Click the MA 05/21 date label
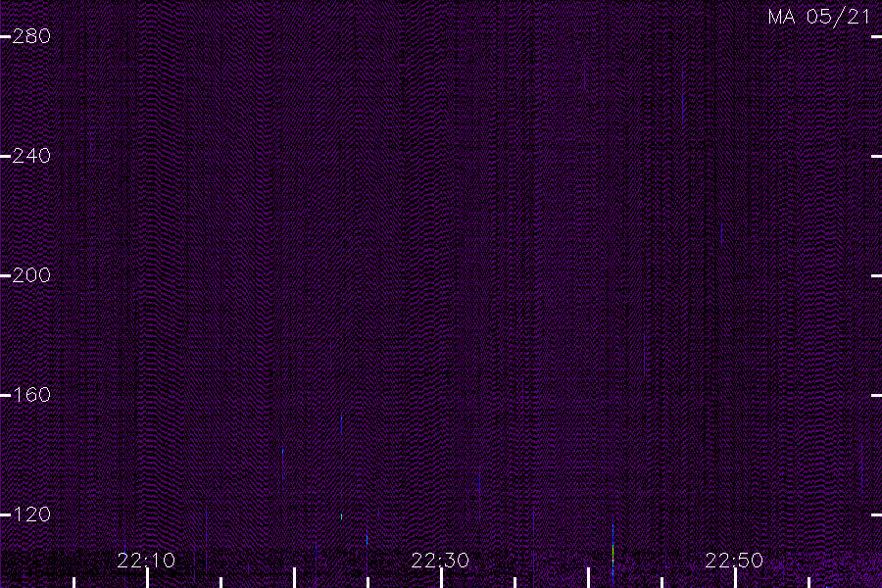 (x=819, y=17)
